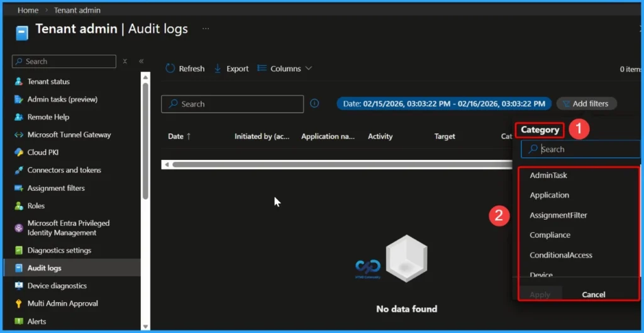Screen dimensions: 644x333
Task: Open Remote Help from the sidebar
Action: pos(48,116)
